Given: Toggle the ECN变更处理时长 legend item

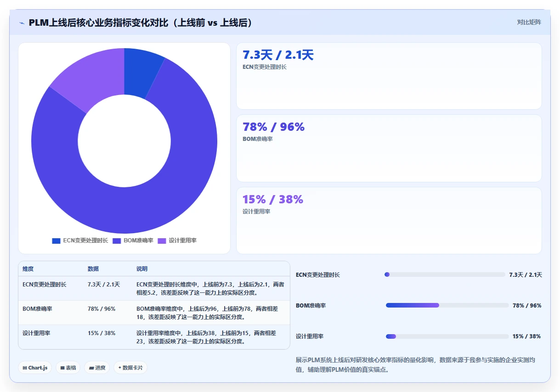Looking at the screenshot, I should [x=80, y=241].
